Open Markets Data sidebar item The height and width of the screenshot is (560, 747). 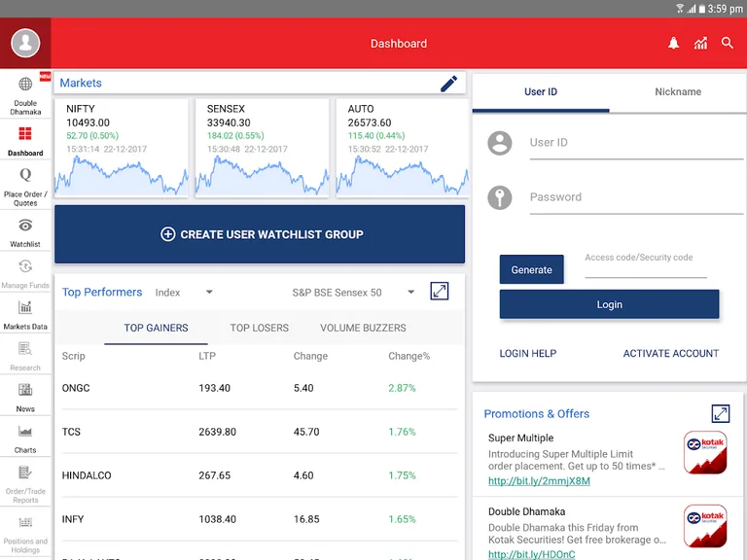(x=25, y=315)
